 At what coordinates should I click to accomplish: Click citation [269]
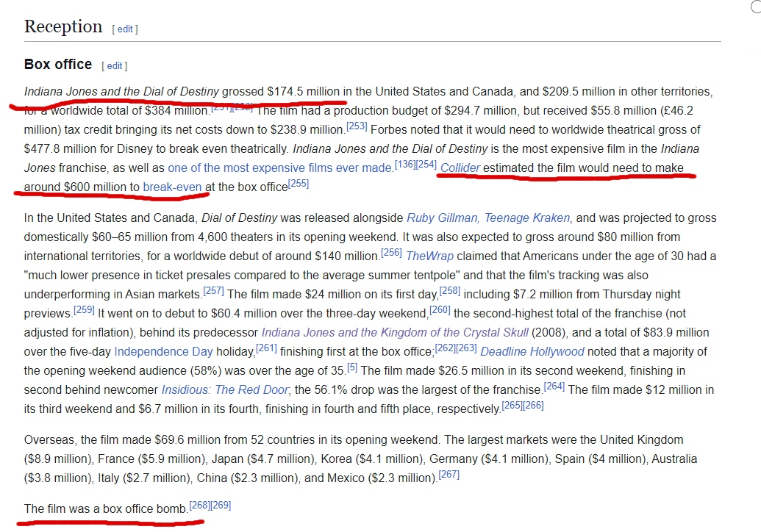221,506
